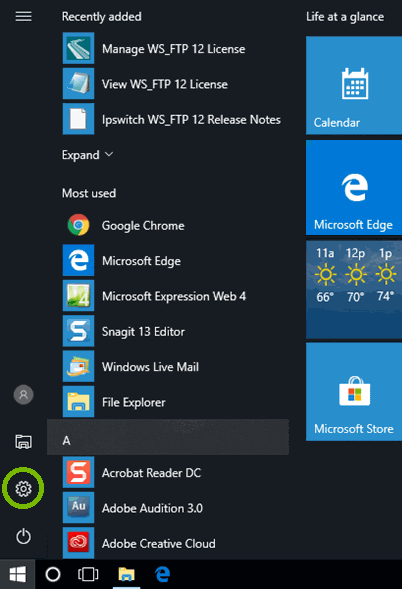402x589 pixels.
Task: Open the hamburger menu at top
Action: coord(23,16)
